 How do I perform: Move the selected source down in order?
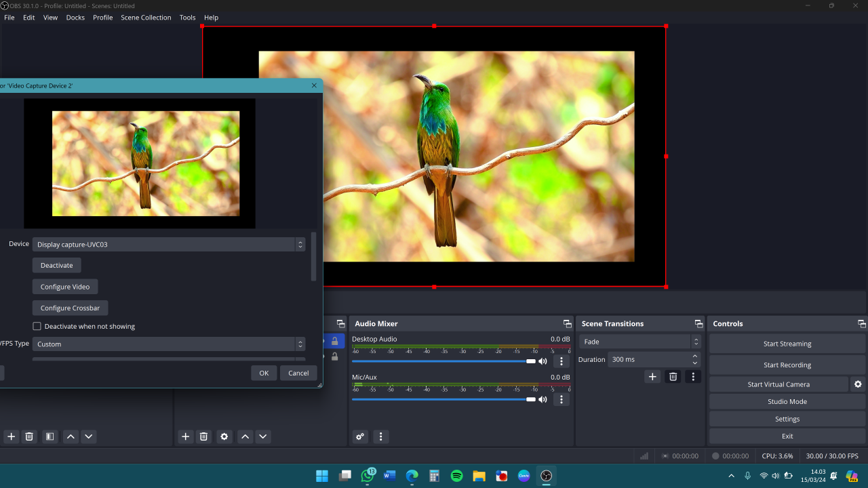pyautogui.click(x=263, y=436)
